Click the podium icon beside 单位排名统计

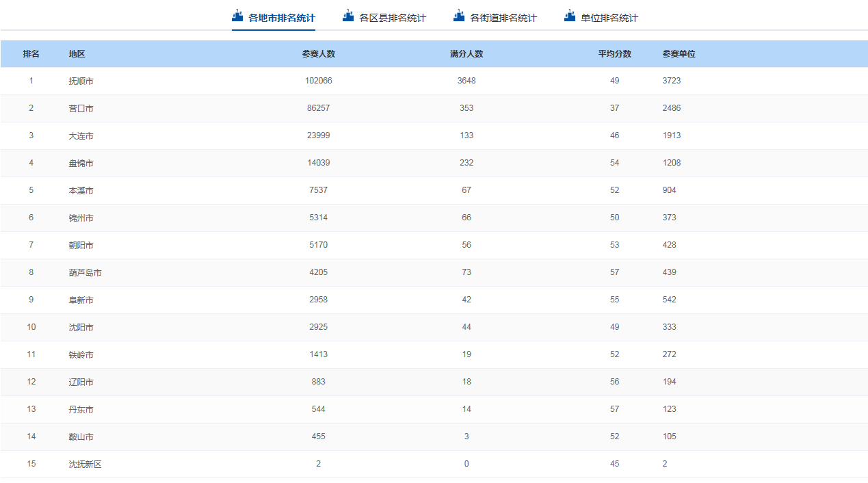[x=570, y=16]
